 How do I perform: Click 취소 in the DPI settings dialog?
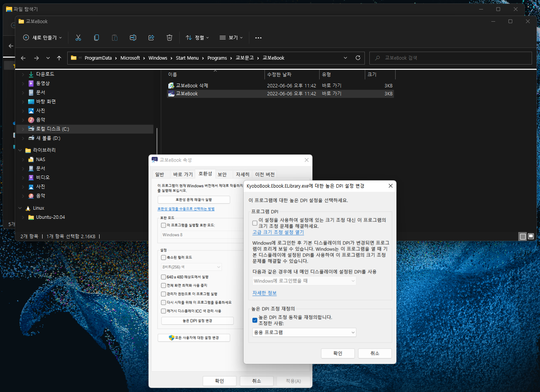[x=375, y=353]
